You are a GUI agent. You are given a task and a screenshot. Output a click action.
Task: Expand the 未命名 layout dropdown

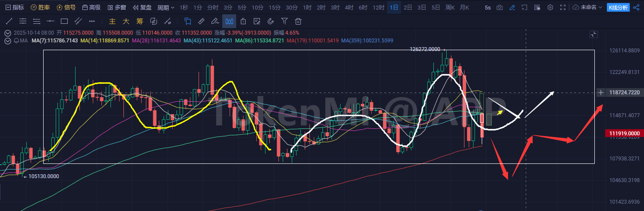(x=587, y=7)
